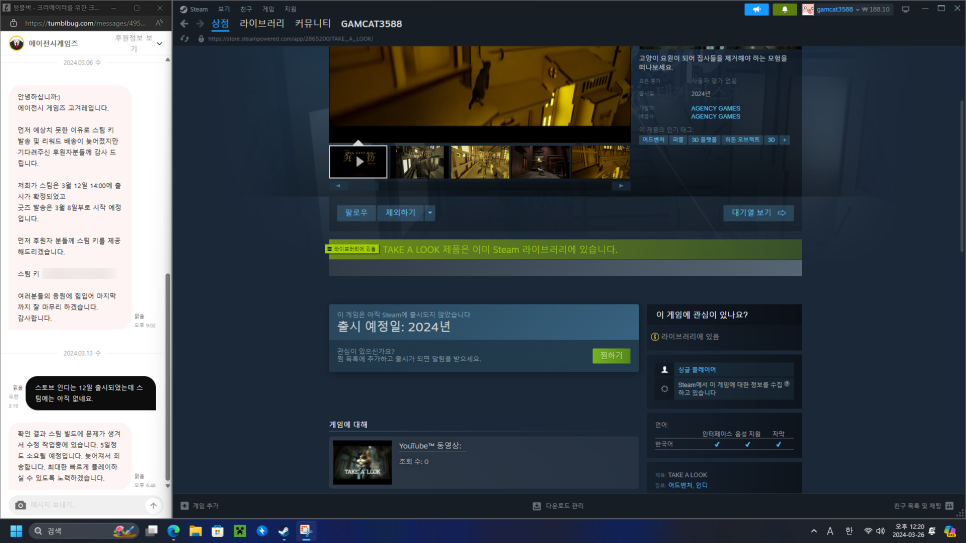
Task: Reload the Steam store page
Action: (x=185, y=39)
